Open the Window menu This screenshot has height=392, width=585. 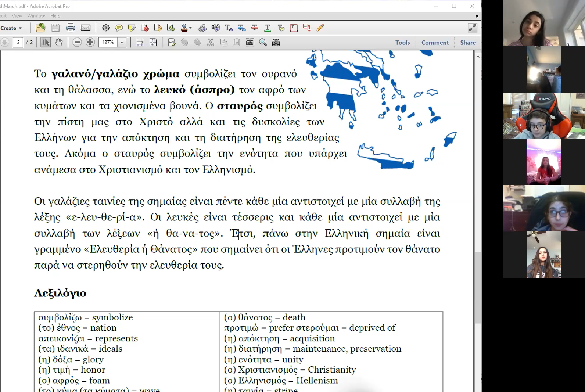36,16
